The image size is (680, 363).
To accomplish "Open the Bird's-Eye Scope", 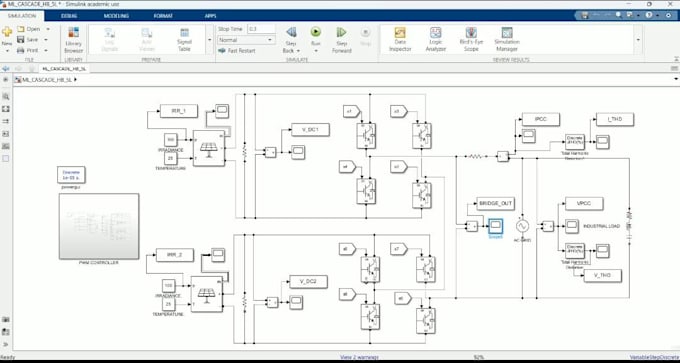I will pos(471,39).
